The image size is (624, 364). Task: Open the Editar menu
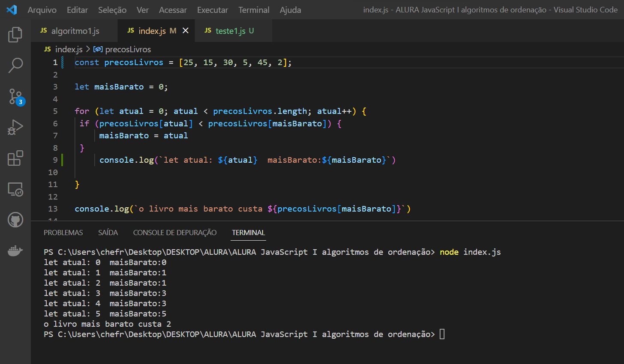click(x=77, y=10)
